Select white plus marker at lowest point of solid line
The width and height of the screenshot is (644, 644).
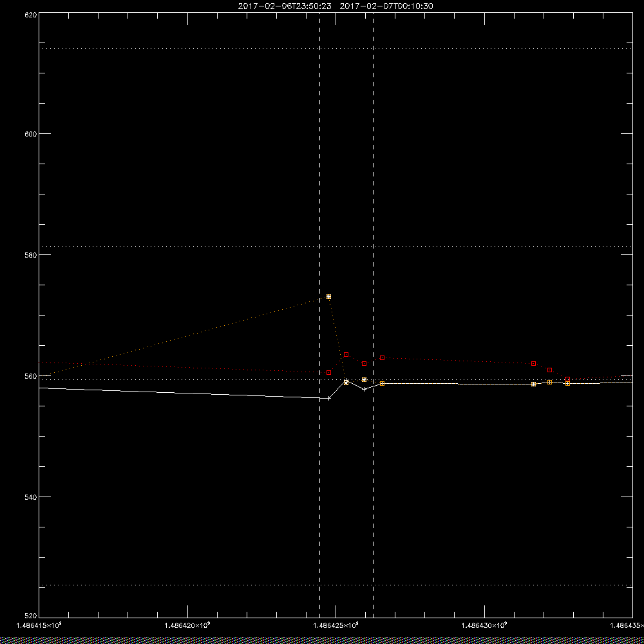coord(328,398)
